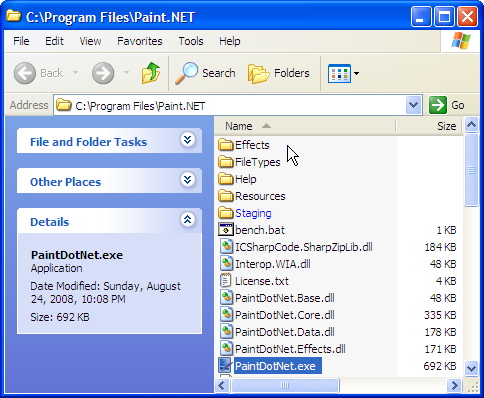Screen dimensions: 484x398
Task: Select PaintDotNet.Core.dll file icon
Action: pyautogui.click(x=226, y=315)
